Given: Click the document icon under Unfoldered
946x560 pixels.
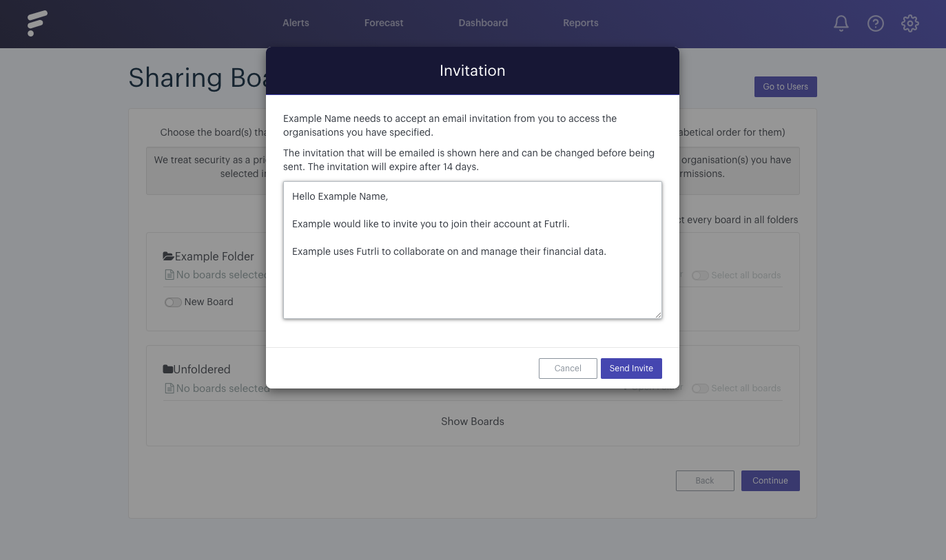Looking at the screenshot, I should 169,388.
